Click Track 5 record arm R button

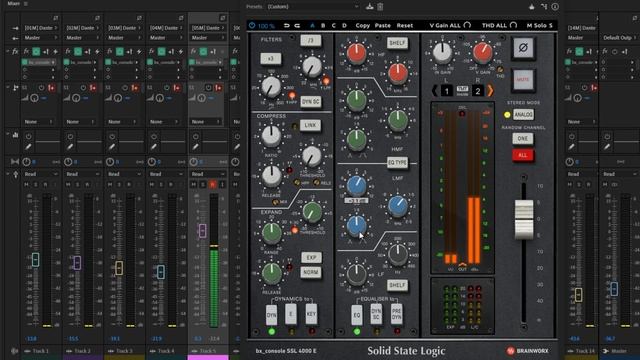click(x=212, y=184)
